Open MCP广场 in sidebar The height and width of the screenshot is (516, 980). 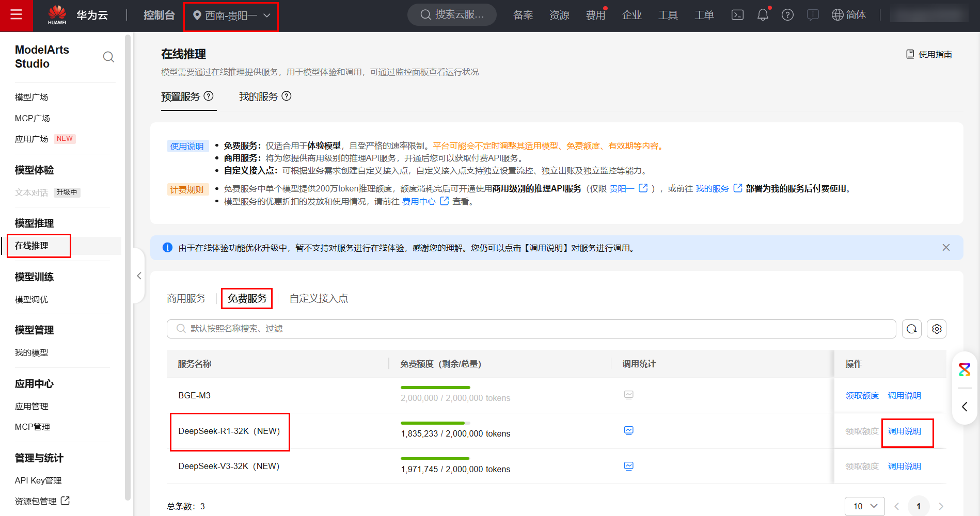tap(33, 118)
